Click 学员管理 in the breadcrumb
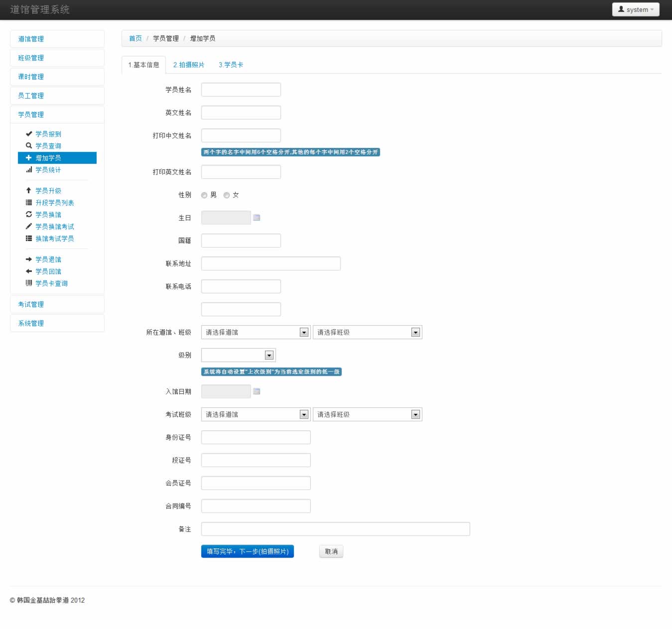Image resolution: width=672 pixels, height=629 pixels. tap(166, 38)
